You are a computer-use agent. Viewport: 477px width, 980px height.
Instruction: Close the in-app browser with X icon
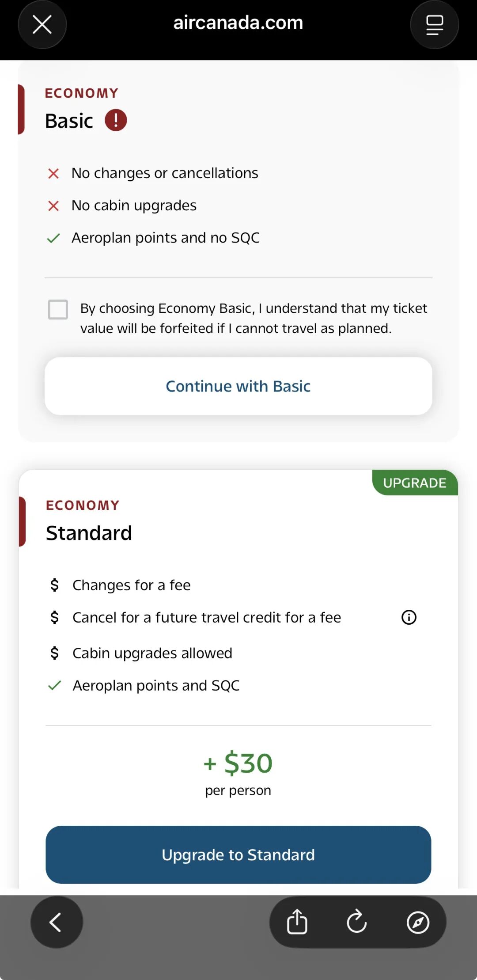click(42, 24)
